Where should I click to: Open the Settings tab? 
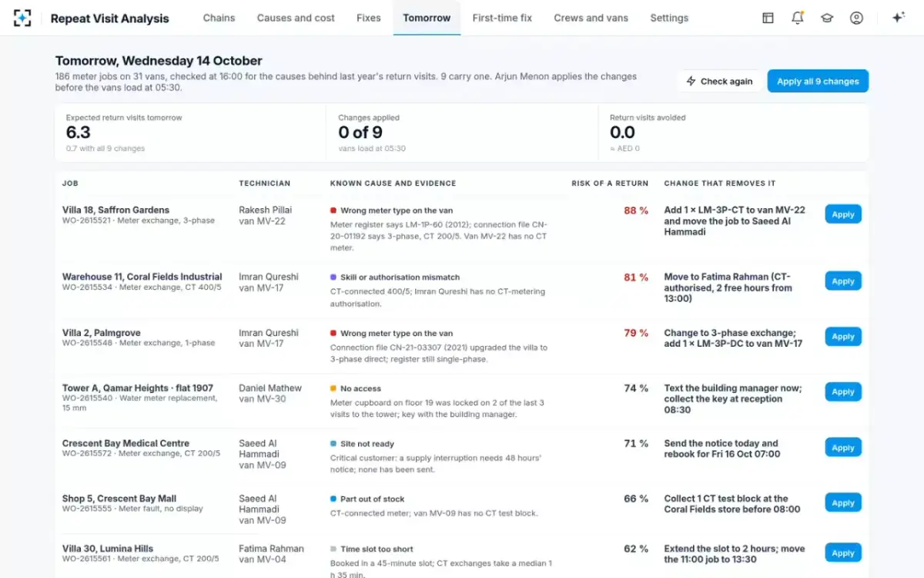(x=669, y=18)
